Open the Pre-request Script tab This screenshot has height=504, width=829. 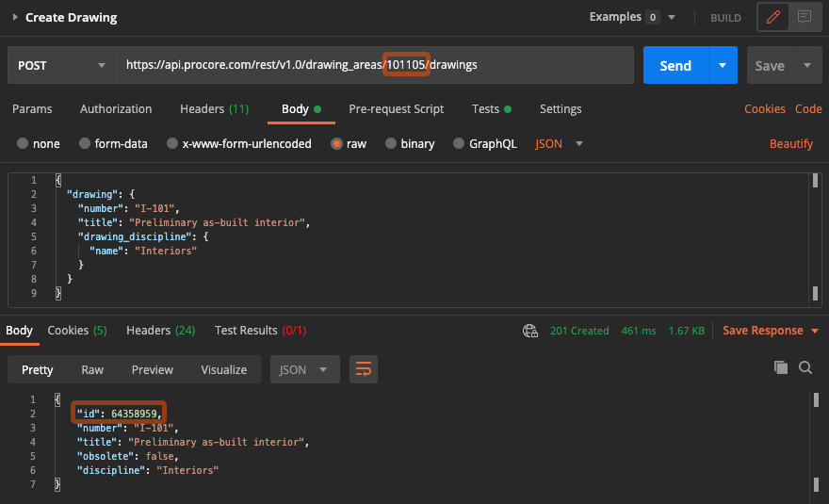(396, 109)
